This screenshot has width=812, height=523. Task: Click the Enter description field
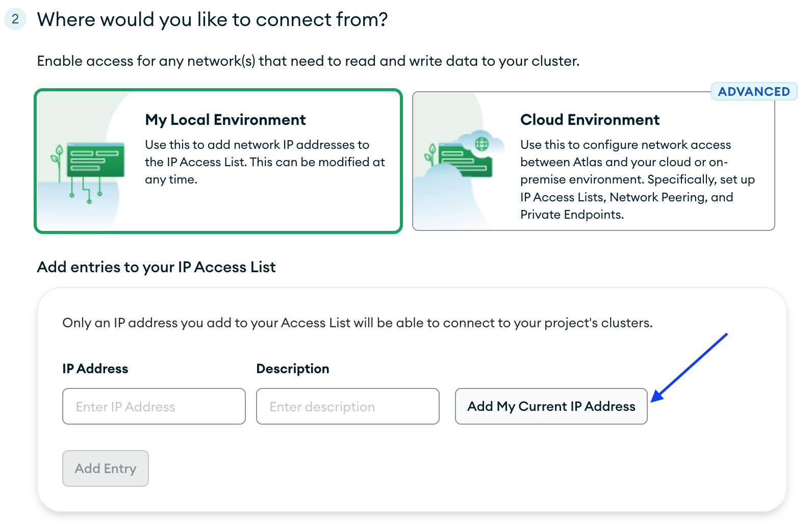tap(348, 406)
